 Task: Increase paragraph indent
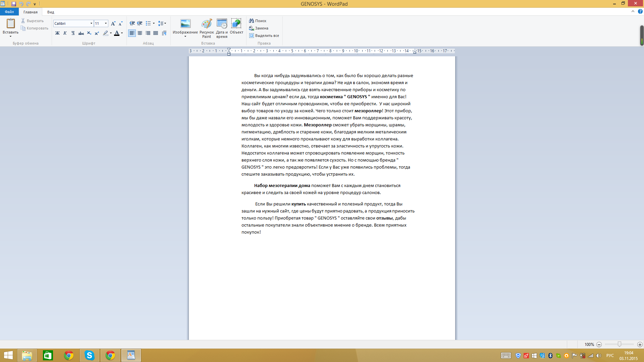tap(140, 23)
